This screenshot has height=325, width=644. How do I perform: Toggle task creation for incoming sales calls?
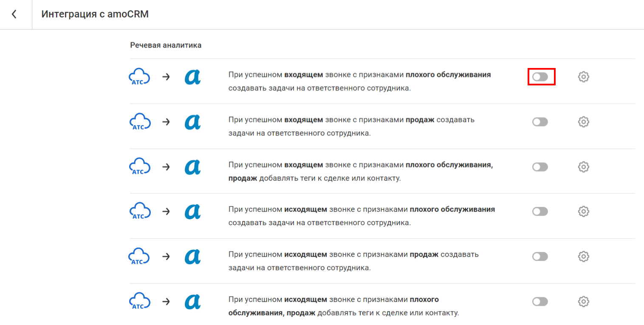coord(540,122)
